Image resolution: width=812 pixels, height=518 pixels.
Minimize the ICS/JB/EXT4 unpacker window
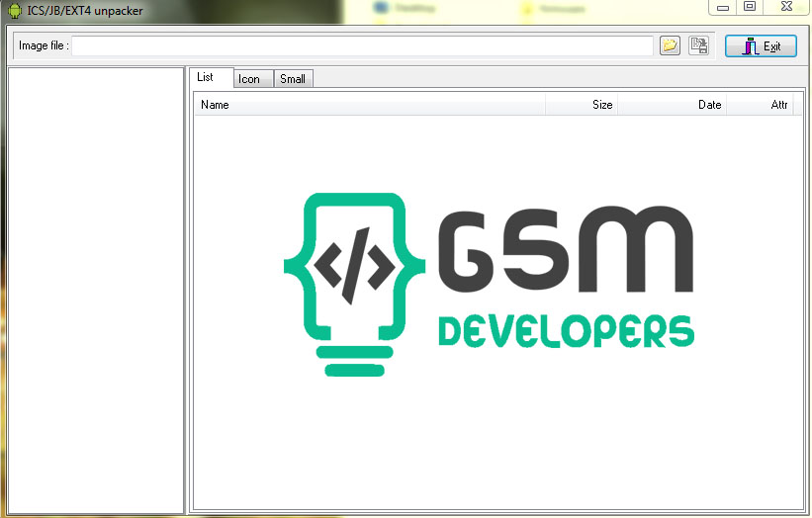point(723,7)
